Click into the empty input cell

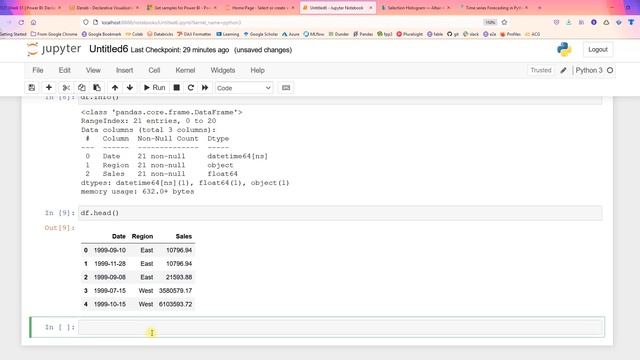[340, 327]
